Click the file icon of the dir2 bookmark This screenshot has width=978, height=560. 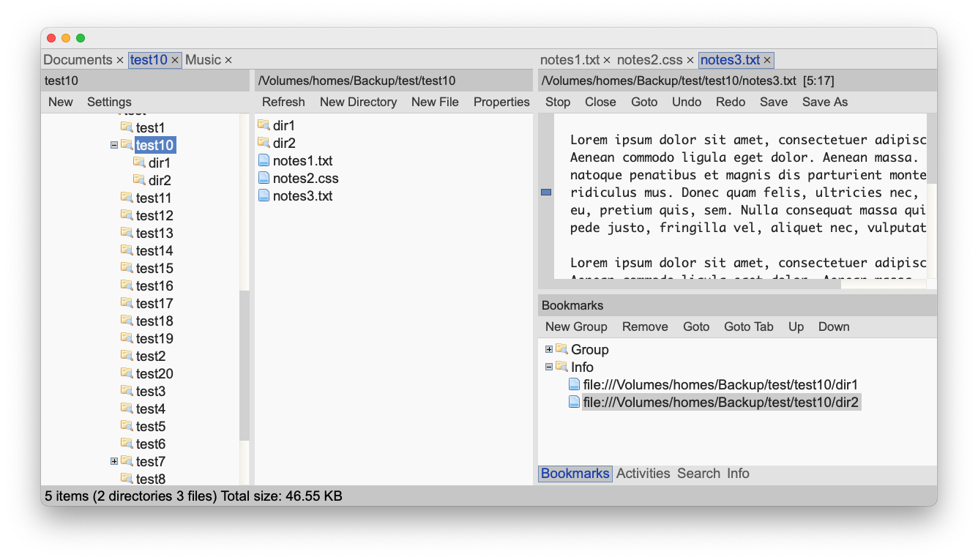[575, 402]
